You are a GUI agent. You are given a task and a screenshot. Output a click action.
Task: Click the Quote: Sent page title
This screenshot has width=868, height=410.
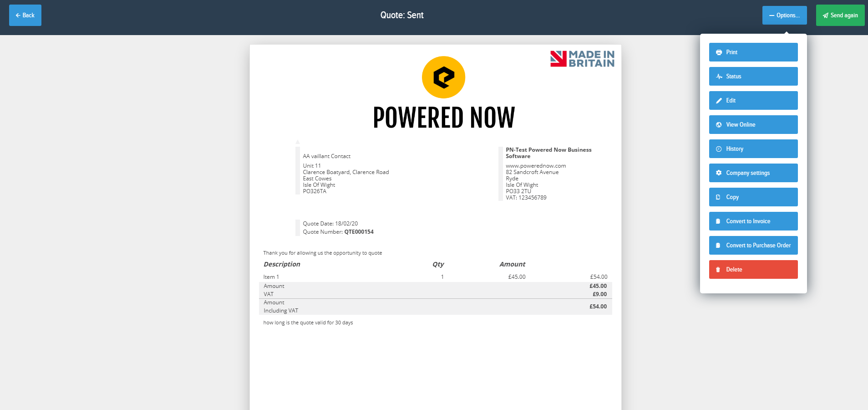tap(402, 15)
